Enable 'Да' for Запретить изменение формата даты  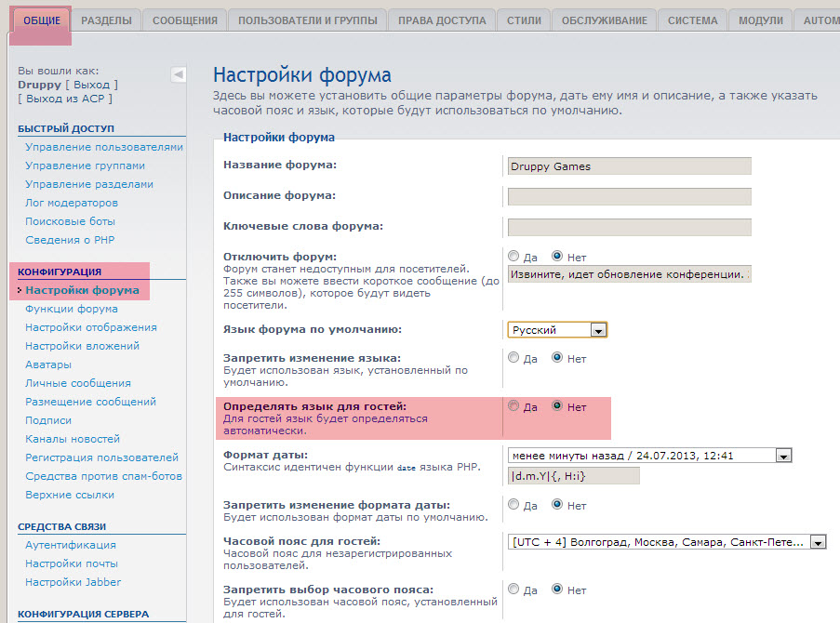(513, 505)
